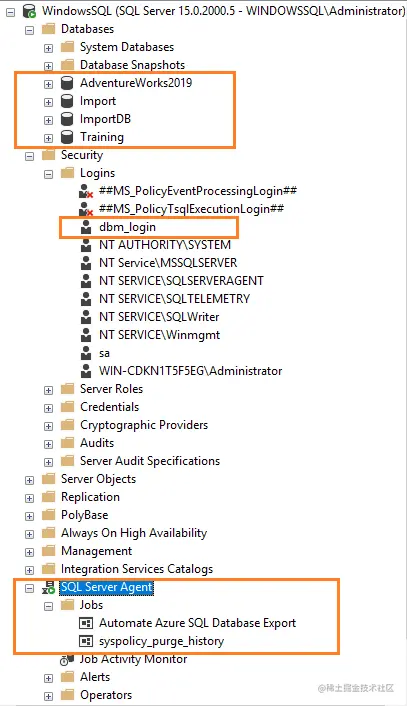Select the Replication label
This screenshot has width=407, height=706.
click(x=90, y=497)
